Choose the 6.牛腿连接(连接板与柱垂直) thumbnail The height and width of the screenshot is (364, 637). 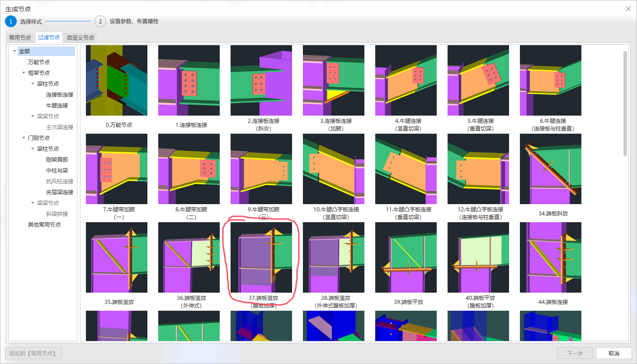tap(551, 80)
